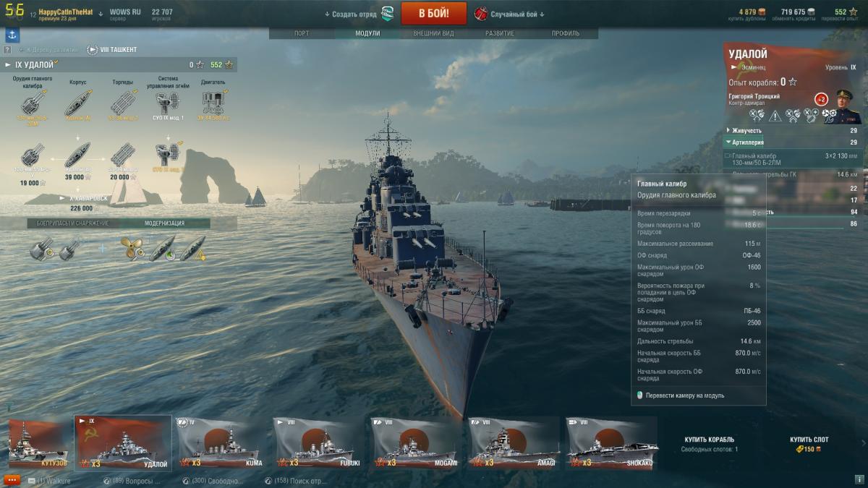Click the empty plus upgrade slot

pyautogui.click(x=102, y=248)
